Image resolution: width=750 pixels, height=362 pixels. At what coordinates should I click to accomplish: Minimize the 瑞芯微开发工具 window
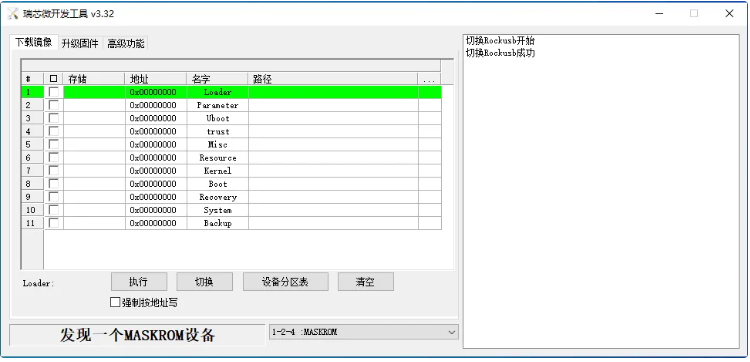coord(660,13)
